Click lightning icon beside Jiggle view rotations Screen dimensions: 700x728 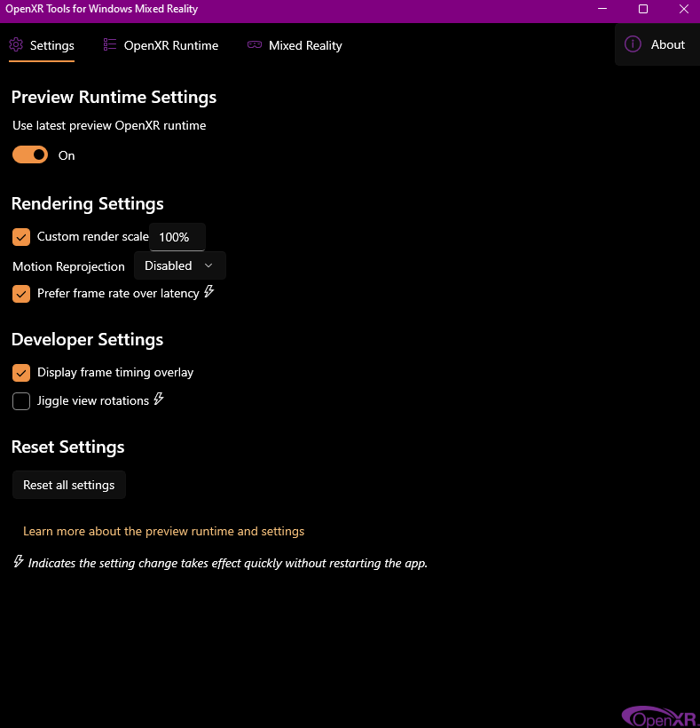click(x=159, y=399)
